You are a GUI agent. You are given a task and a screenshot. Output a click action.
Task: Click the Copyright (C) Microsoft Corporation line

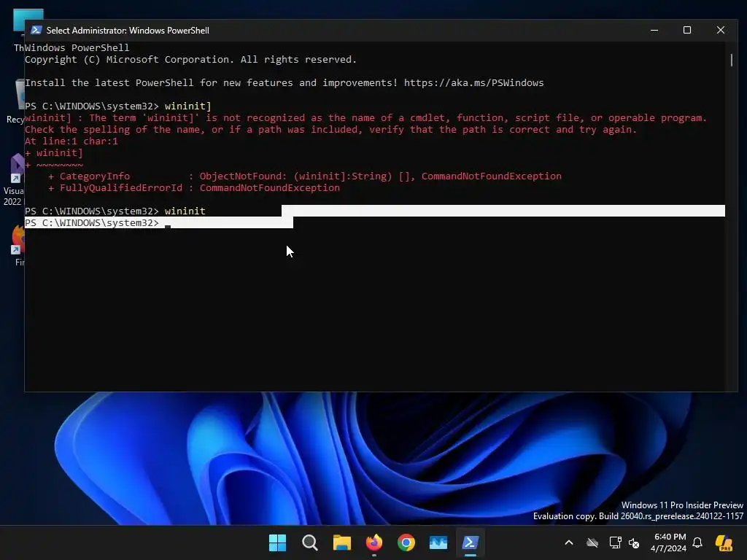pyautogui.click(x=190, y=60)
